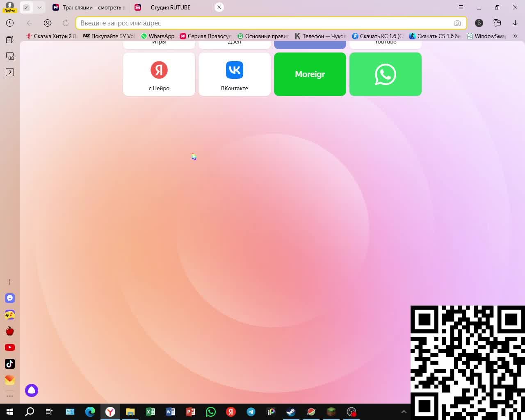
Task: Open the sidebar tab counter showing 2
Action: coord(10,72)
